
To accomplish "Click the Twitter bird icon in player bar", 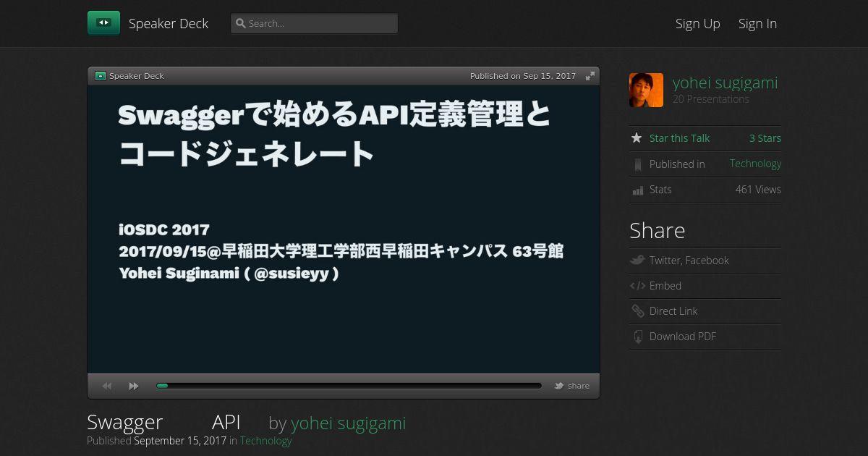I will 559,386.
